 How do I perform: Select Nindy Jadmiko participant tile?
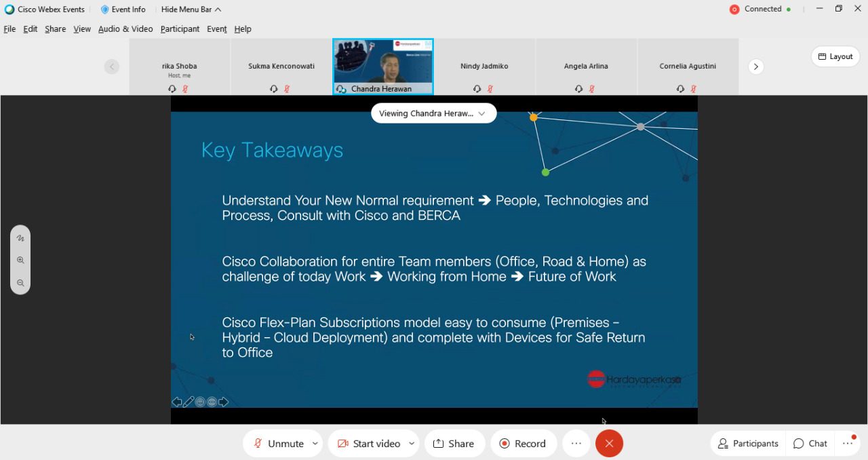pos(484,66)
